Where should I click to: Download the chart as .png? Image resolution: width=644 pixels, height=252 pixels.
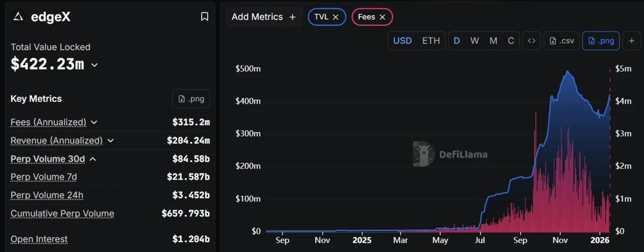tap(601, 41)
